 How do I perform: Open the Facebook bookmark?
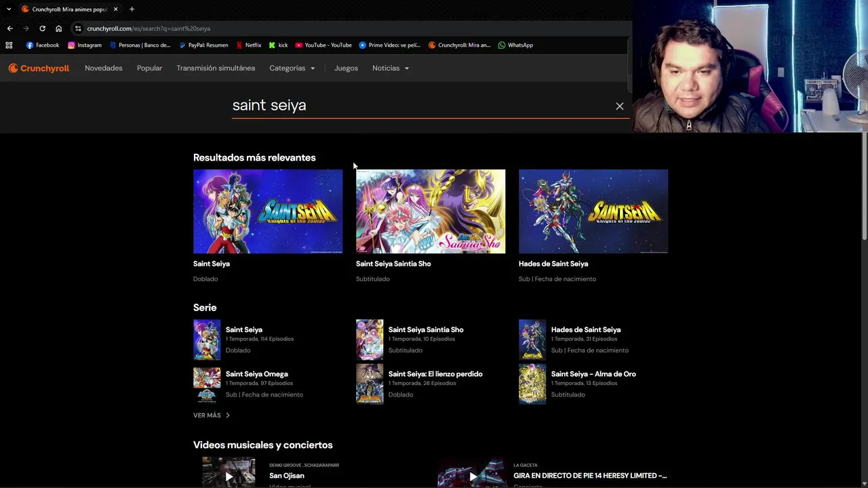click(x=43, y=45)
